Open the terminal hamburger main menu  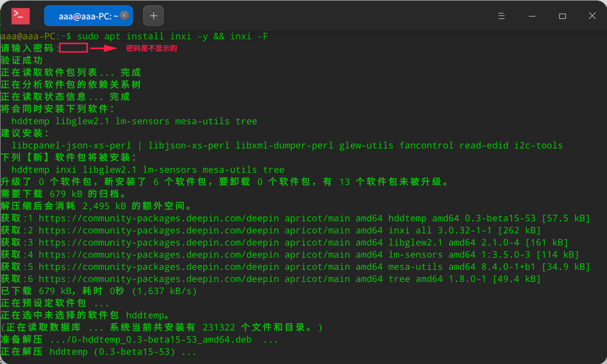click(502, 16)
